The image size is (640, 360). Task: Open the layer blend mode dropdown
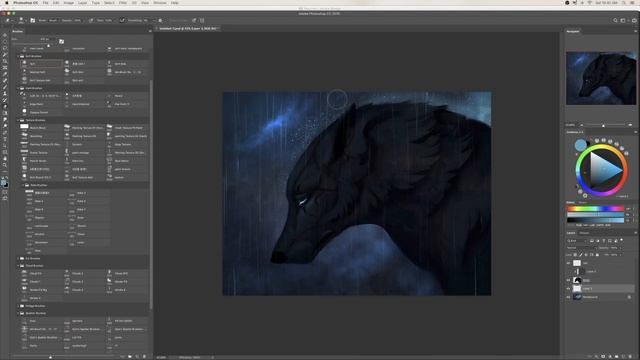pos(582,248)
